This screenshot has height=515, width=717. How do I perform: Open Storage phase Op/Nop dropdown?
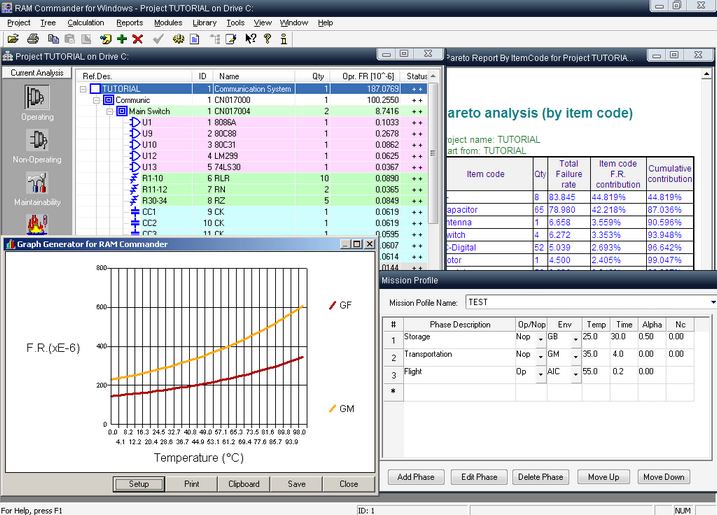pyautogui.click(x=540, y=340)
